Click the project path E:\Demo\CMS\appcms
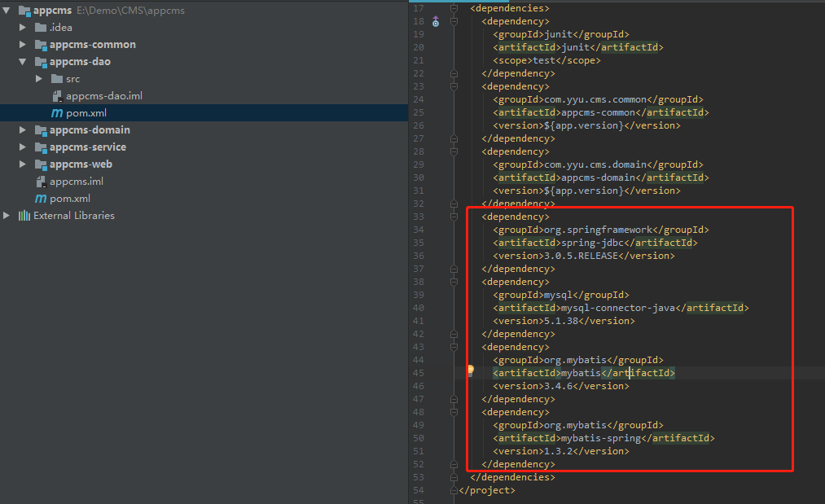825x504 pixels. click(x=130, y=11)
